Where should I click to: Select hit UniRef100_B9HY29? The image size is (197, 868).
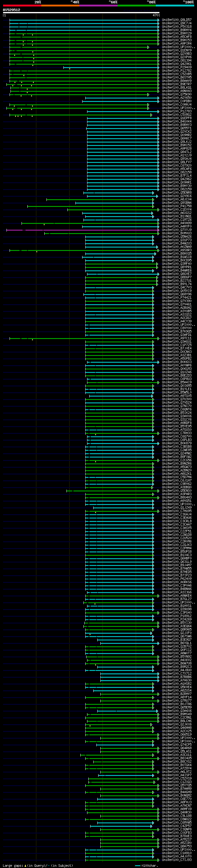coord(177,34)
